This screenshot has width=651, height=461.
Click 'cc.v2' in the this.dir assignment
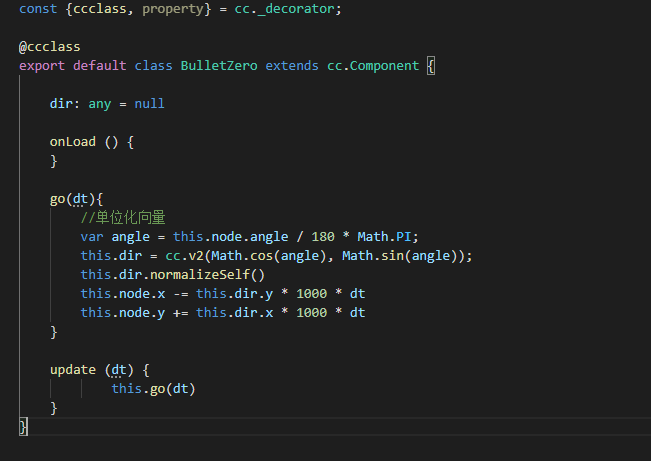(x=184, y=256)
